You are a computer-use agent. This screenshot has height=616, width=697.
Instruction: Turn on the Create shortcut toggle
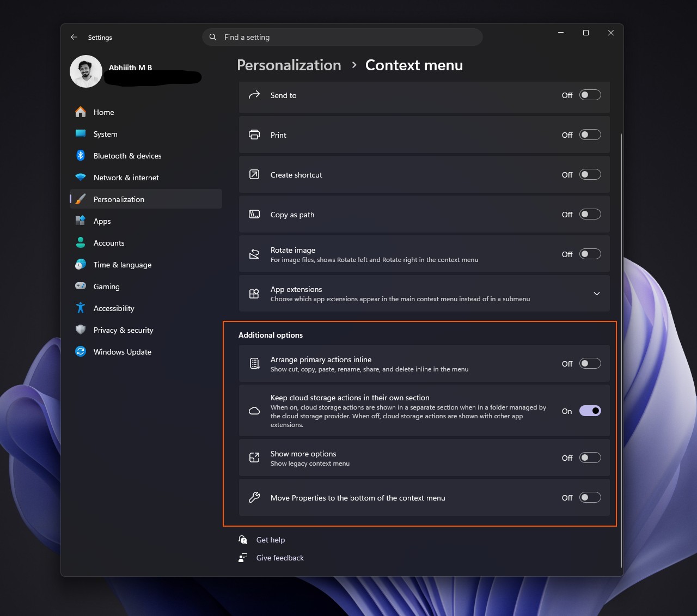[590, 174]
